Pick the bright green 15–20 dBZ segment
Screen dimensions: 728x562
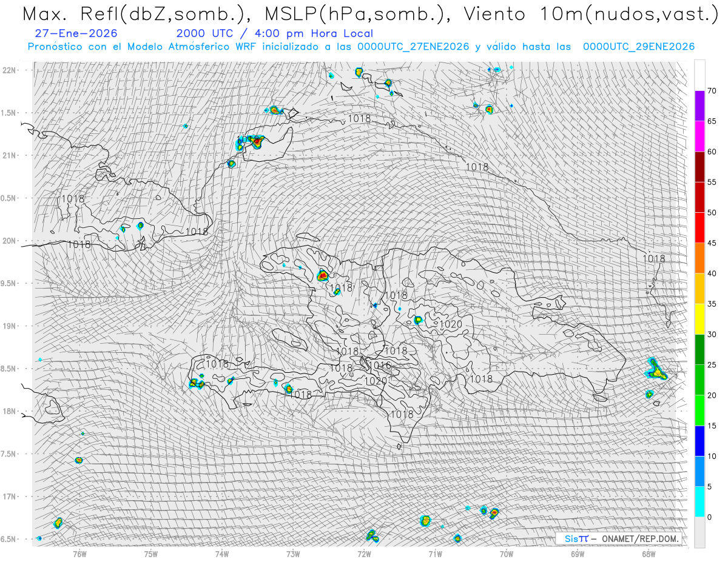[x=699, y=410]
